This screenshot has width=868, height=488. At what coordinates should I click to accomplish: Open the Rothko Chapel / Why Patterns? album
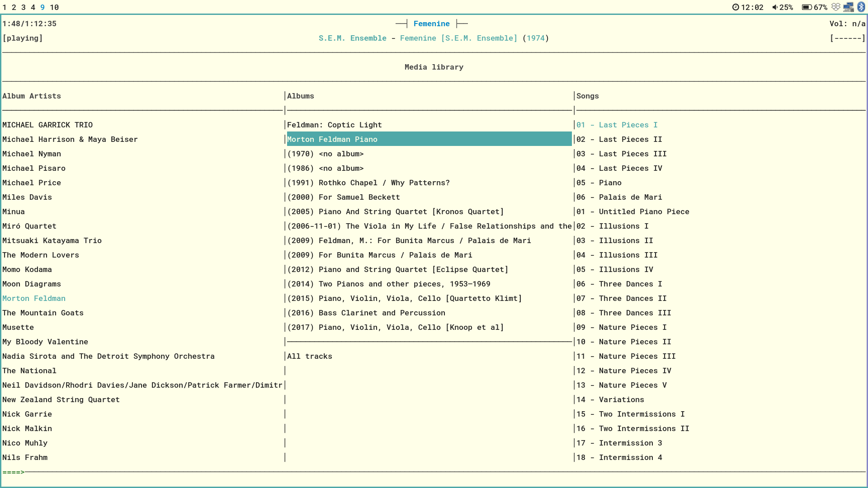coord(368,183)
